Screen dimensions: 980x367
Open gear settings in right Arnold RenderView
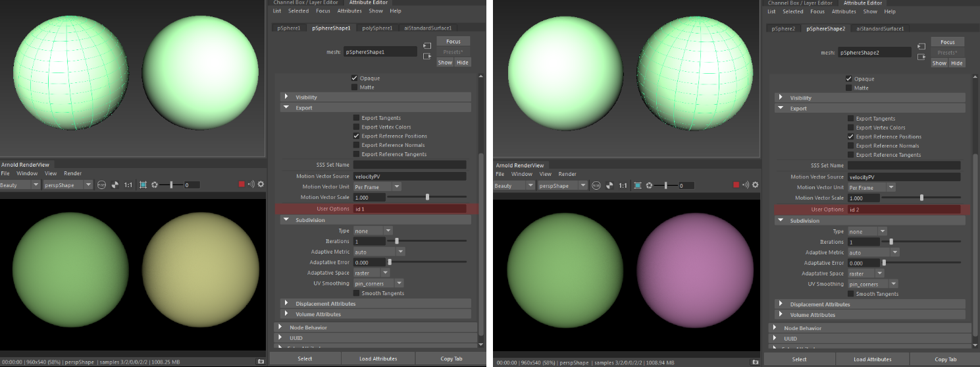click(755, 185)
